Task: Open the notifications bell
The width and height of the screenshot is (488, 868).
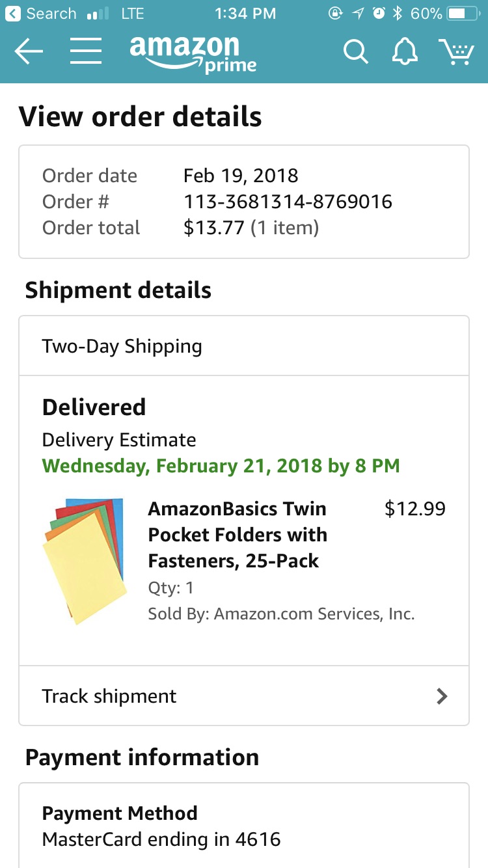Action: click(x=405, y=51)
